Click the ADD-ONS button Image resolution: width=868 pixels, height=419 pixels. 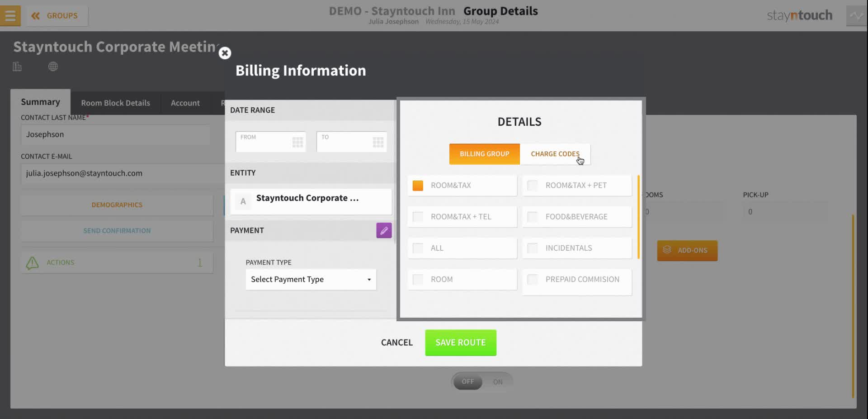coord(687,250)
